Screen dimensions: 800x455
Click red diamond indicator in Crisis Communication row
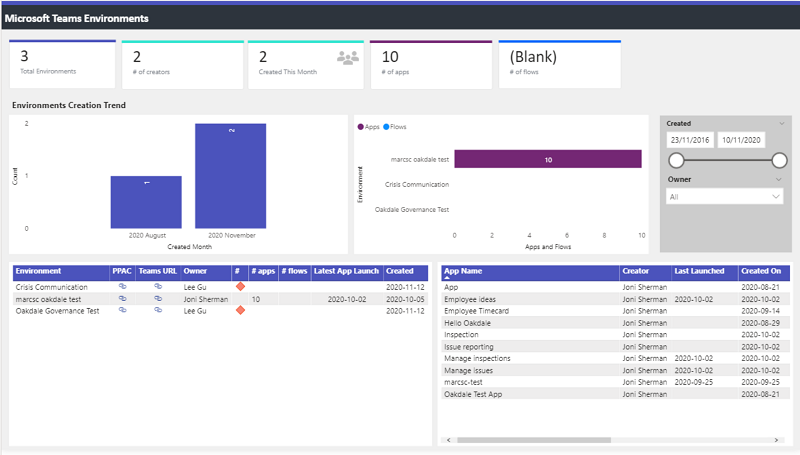[240, 287]
